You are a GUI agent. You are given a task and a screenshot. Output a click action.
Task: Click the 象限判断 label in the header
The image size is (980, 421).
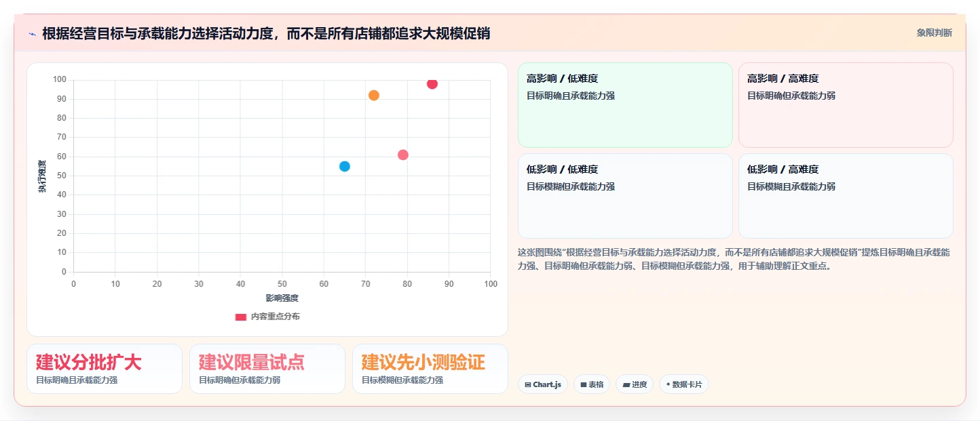pos(934,33)
